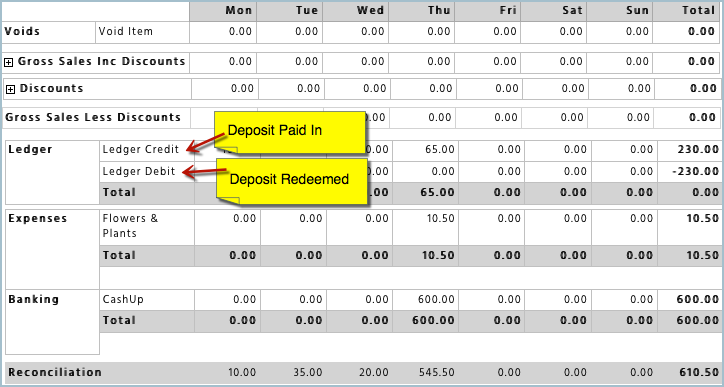
Task: Click Reconciliation Sat value 0.00
Action: (x=575, y=372)
